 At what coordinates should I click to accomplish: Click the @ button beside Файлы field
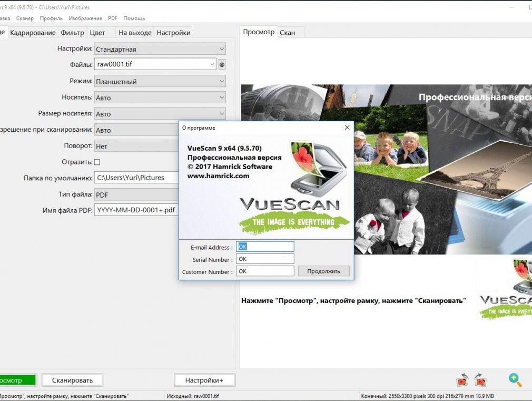point(222,64)
